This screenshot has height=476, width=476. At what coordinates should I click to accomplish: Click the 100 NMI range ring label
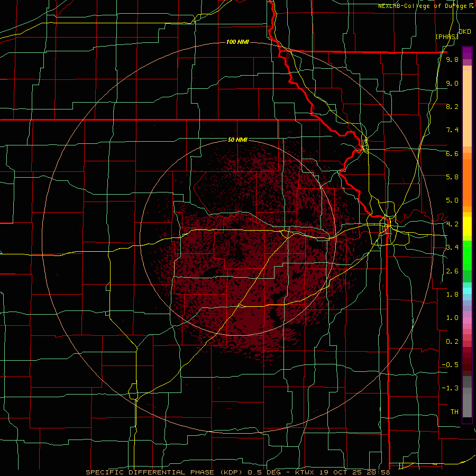click(237, 42)
